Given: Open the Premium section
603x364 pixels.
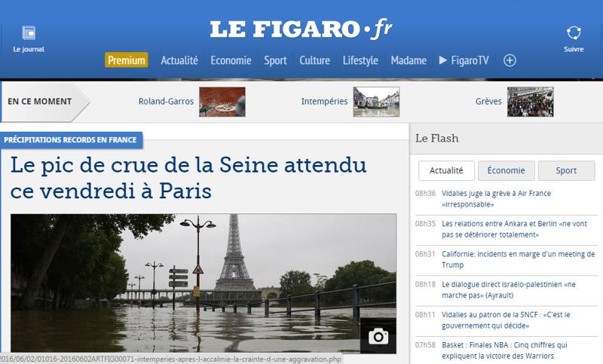Looking at the screenshot, I should coord(127,60).
